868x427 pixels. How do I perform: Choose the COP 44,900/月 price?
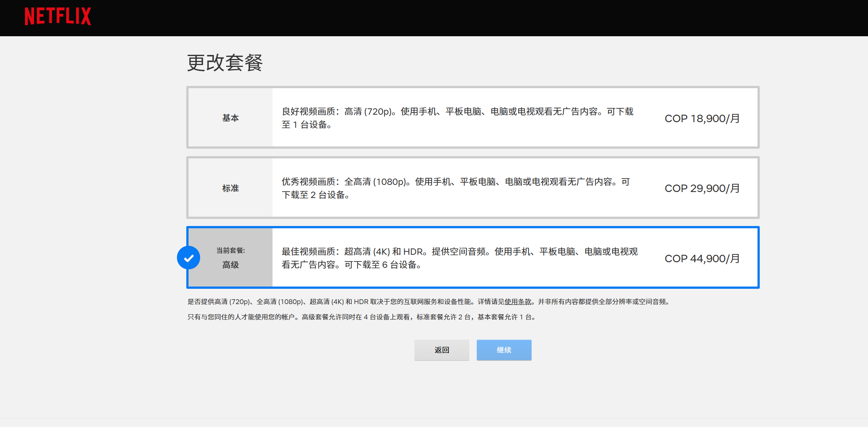[x=702, y=259]
